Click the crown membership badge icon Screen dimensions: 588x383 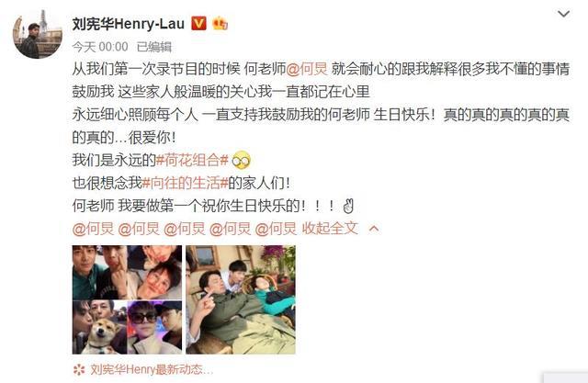(x=220, y=24)
